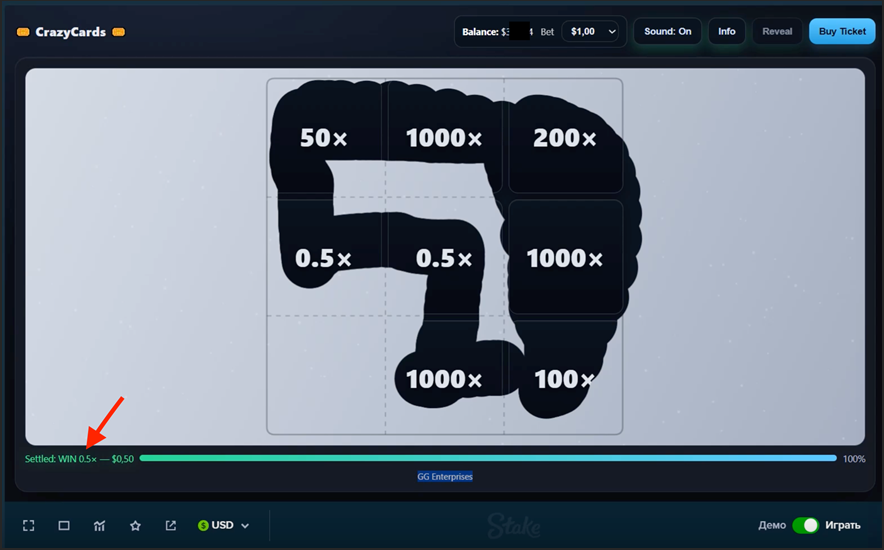Click the GG Enterprises provider link
Image resolution: width=884 pixels, height=550 pixels.
pyautogui.click(x=445, y=476)
